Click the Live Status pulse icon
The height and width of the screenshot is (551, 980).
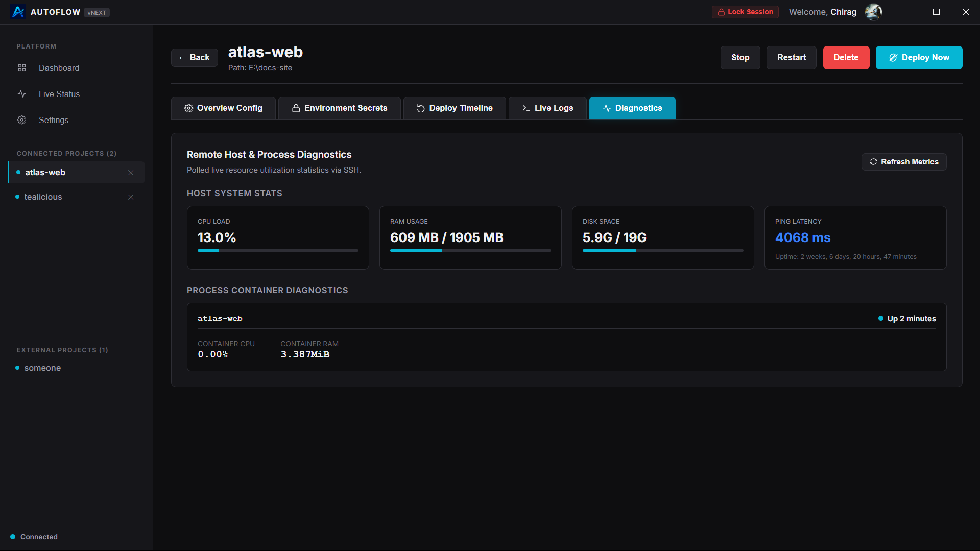click(22, 94)
